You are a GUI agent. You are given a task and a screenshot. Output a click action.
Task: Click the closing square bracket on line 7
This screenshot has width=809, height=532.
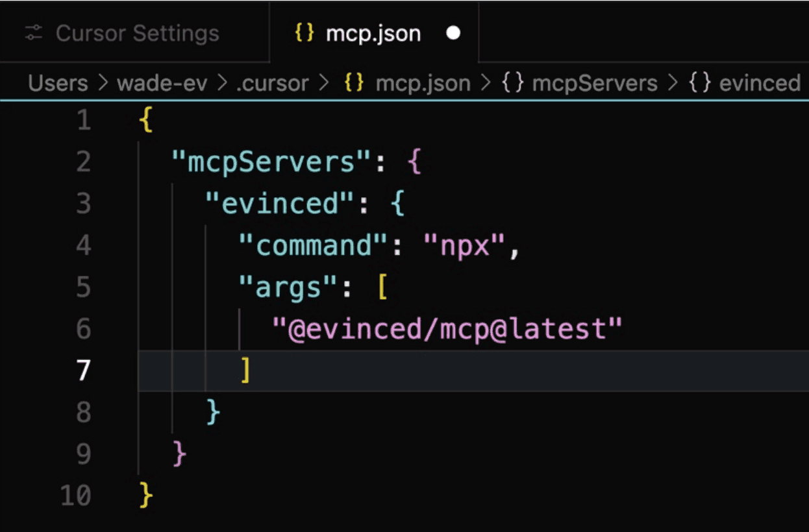click(x=245, y=370)
